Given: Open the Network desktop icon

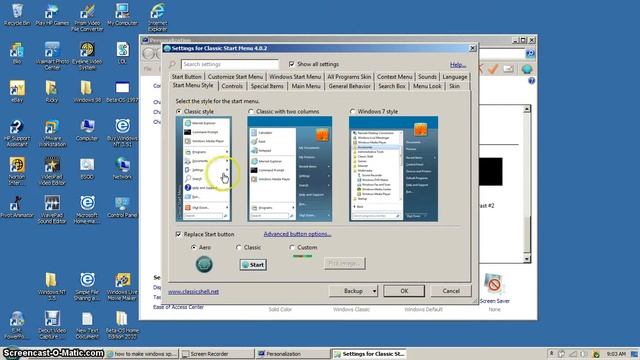Looking at the screenshot, I should [x=122, y=169].
